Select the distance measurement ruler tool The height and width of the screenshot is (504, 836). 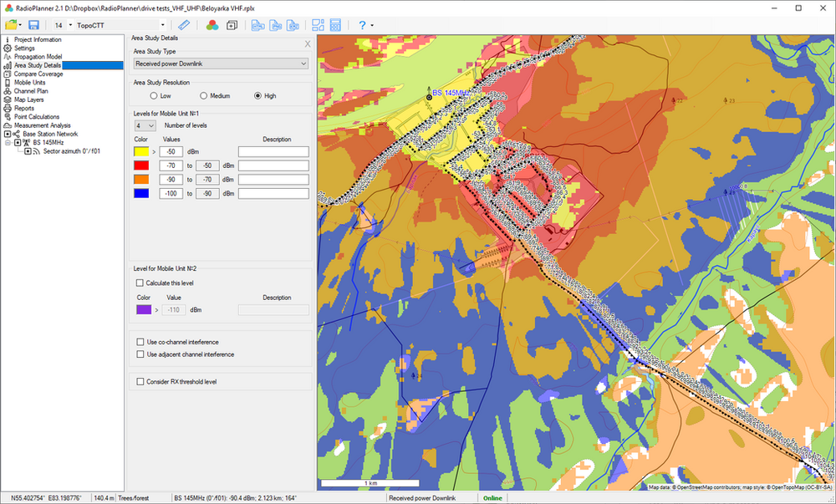184,25
